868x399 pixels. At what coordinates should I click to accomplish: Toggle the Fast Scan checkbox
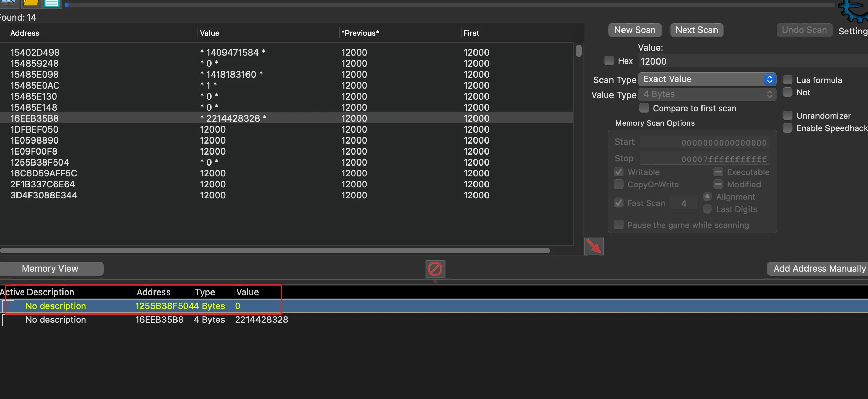click(619, 203)
